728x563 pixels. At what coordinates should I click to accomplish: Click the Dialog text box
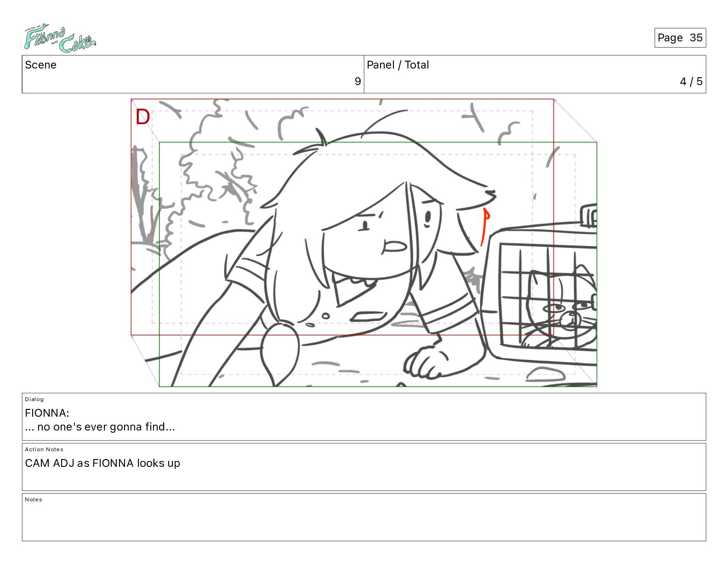364,417
